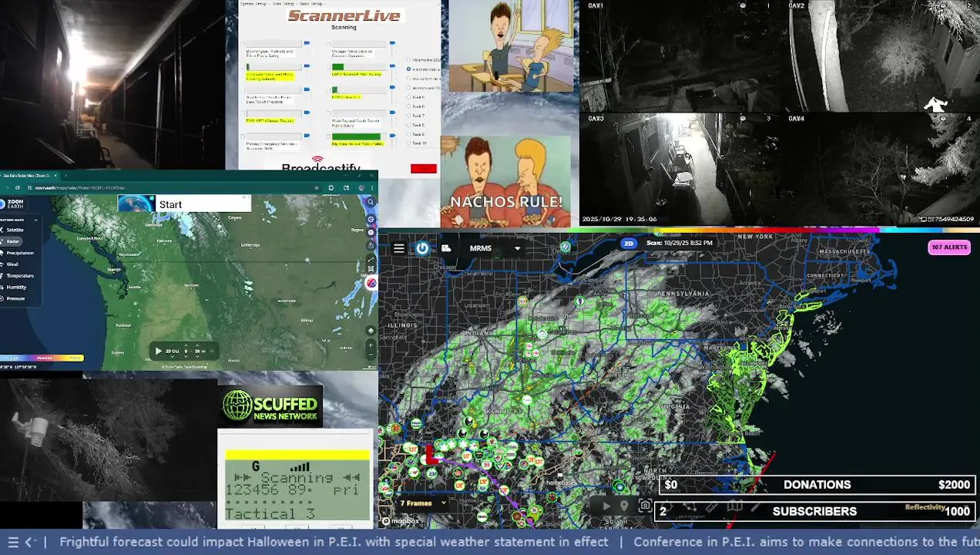Open ScannerLive System Setup menu
The width and height of the screenshot is (980, 555).
[x=253, y=4]
